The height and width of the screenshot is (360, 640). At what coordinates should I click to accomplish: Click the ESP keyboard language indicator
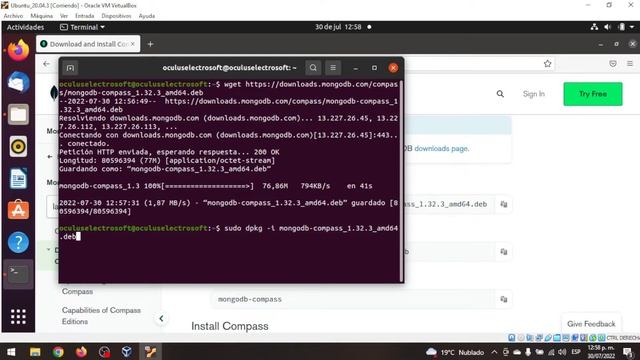(x=576, y=352)
